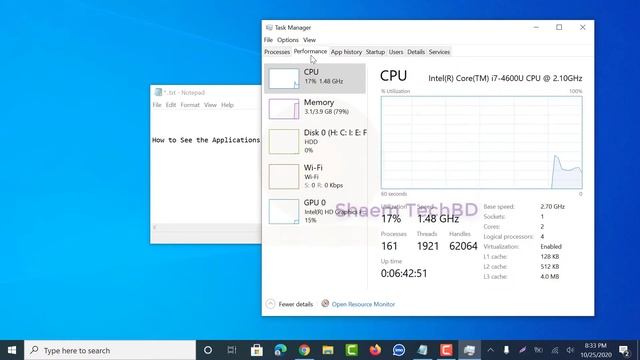640x360 pixels.
Task: Click the Open Resource Monitor link
Action: tap(363, 304)
